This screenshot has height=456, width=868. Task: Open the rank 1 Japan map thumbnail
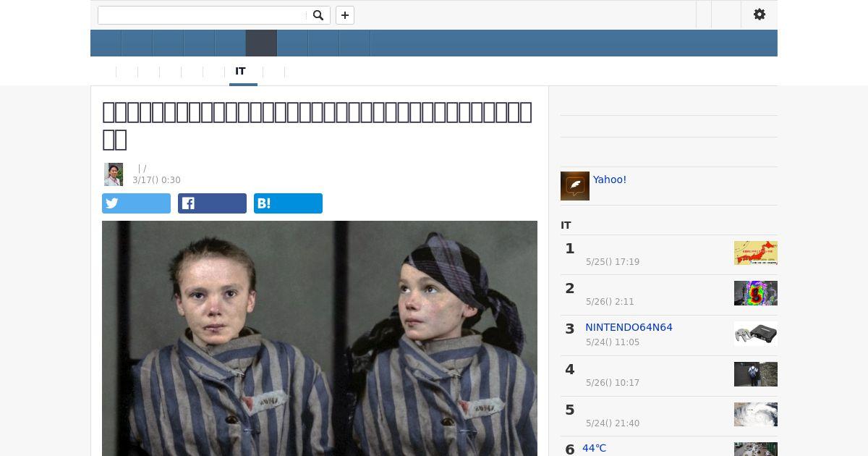point(756,253)
